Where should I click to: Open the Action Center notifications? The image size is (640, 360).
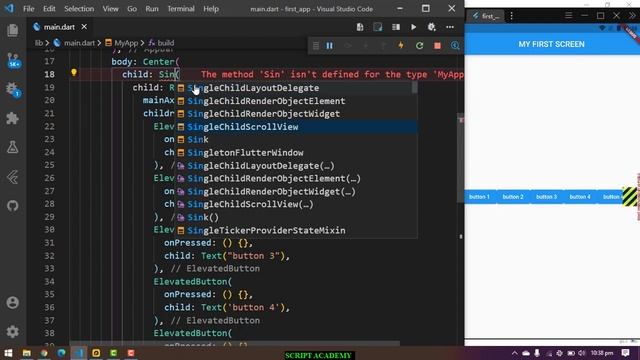coord(626,353)
